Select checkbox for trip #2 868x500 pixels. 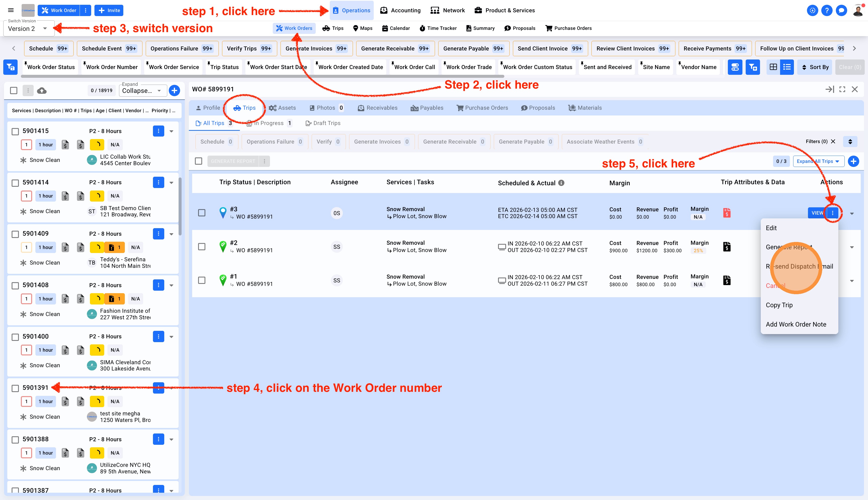[x=202, y=246]
